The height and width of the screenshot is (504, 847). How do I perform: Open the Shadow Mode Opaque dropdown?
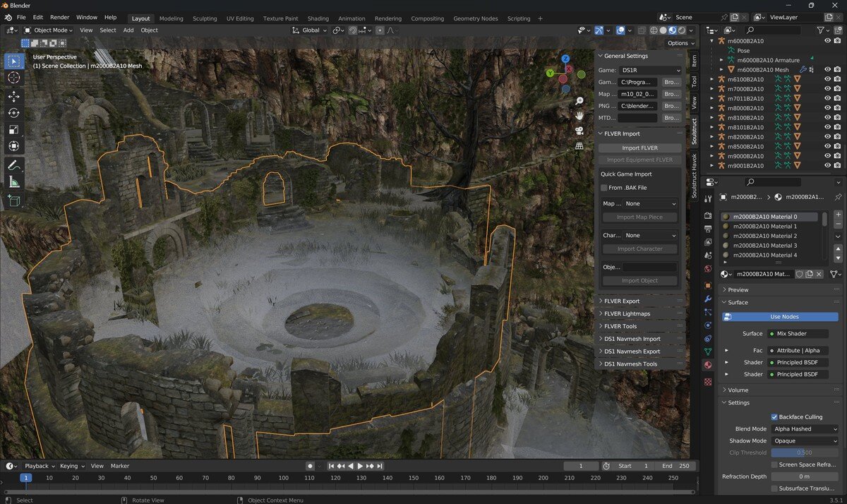pyautogui.click(x=805, y=441)
